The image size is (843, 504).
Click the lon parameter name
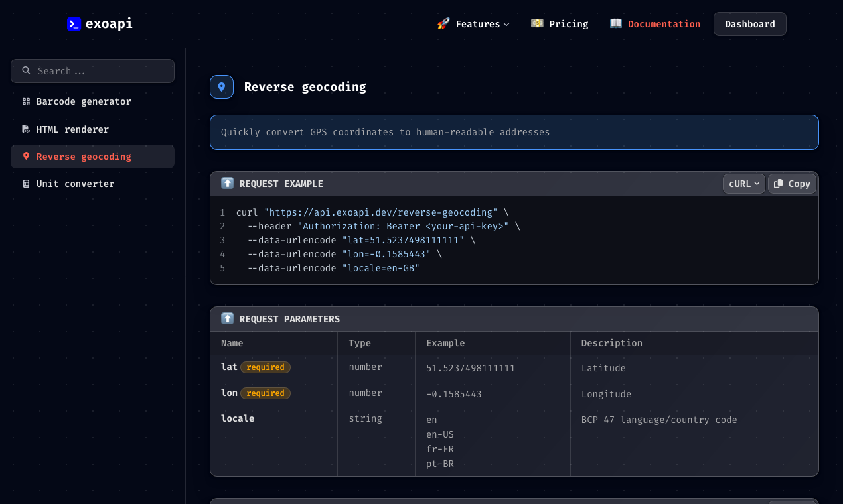[x=229, y=393]
